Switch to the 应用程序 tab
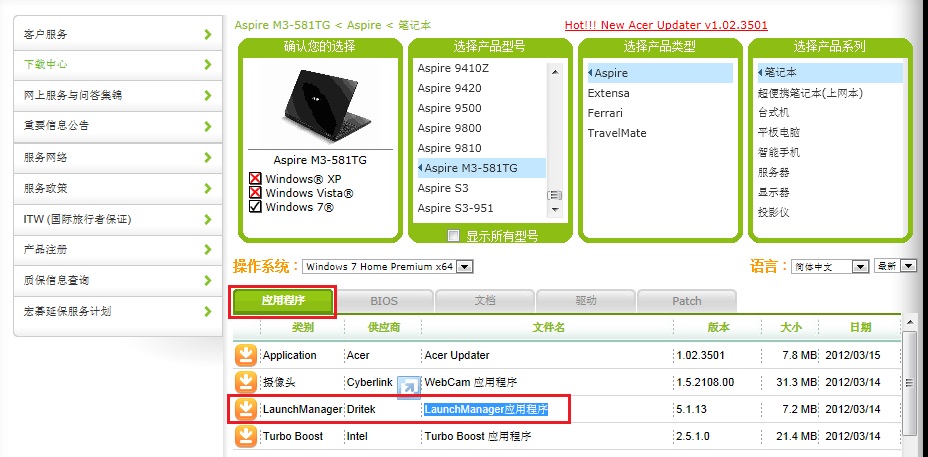The image size is (928, 457). point(283,300)
